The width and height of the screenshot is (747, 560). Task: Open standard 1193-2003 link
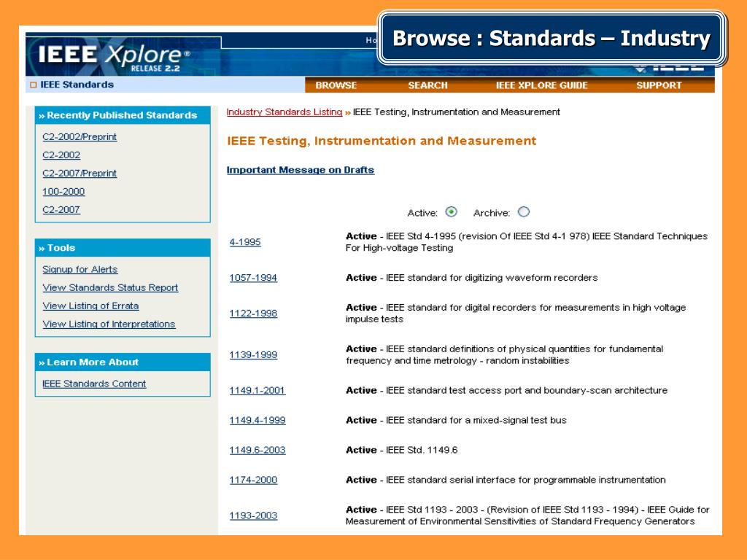pyautogui.click(x=253, y=516)
